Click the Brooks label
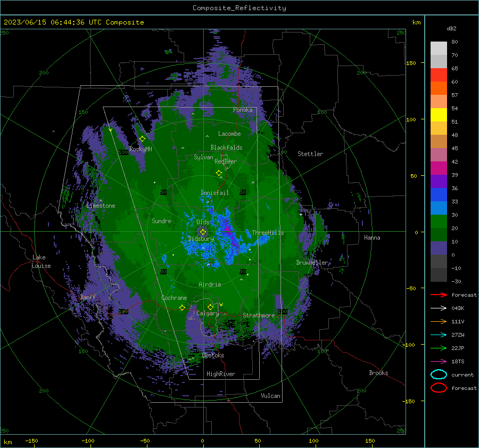Screen dimensions: 479x448 pyautogui.click(x=378, y=373)
